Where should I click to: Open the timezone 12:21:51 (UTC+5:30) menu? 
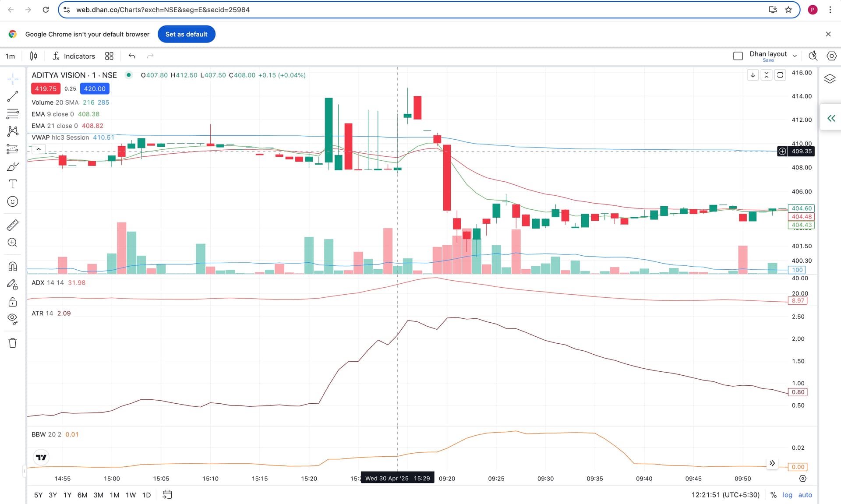[725, 495]
